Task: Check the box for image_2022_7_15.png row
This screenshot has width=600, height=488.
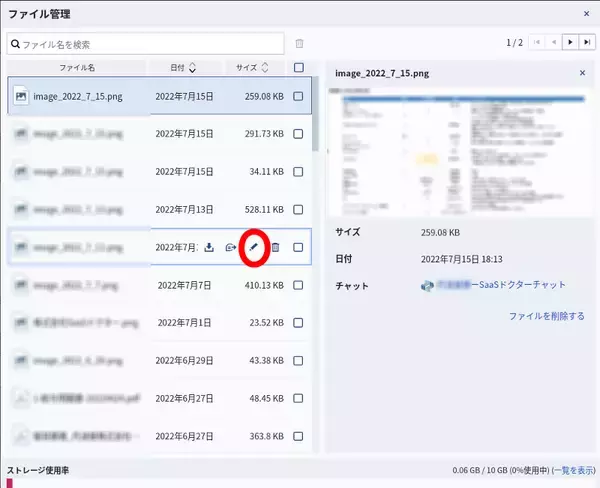Action: [x=298, y=97]
